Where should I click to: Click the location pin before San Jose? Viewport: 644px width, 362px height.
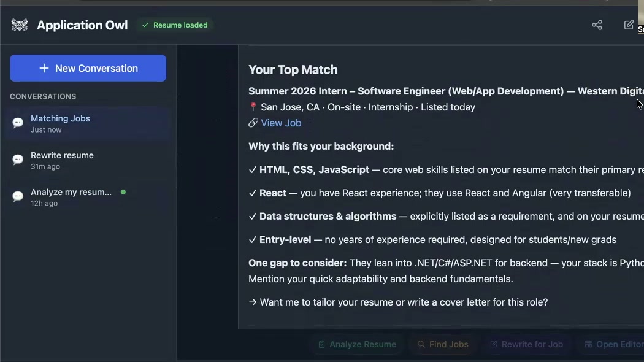(x=253, y=107)
